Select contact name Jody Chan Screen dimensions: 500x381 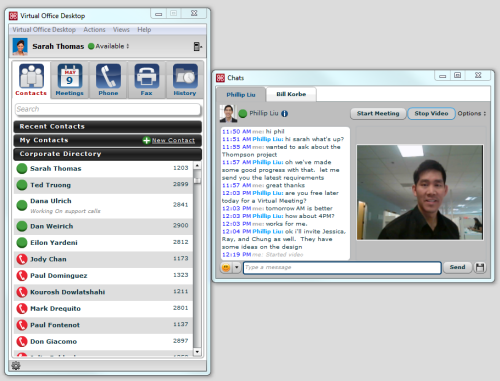[x=48, y=259]
